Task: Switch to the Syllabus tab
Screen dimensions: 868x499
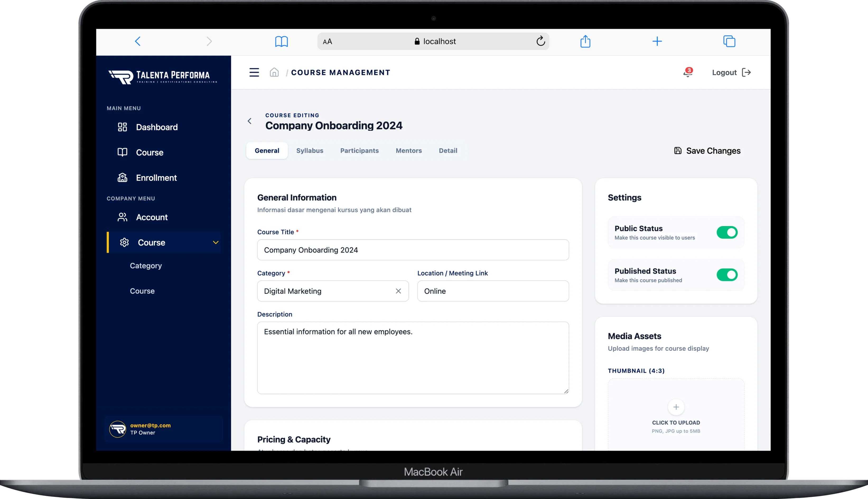Action: tap(309, 151)
